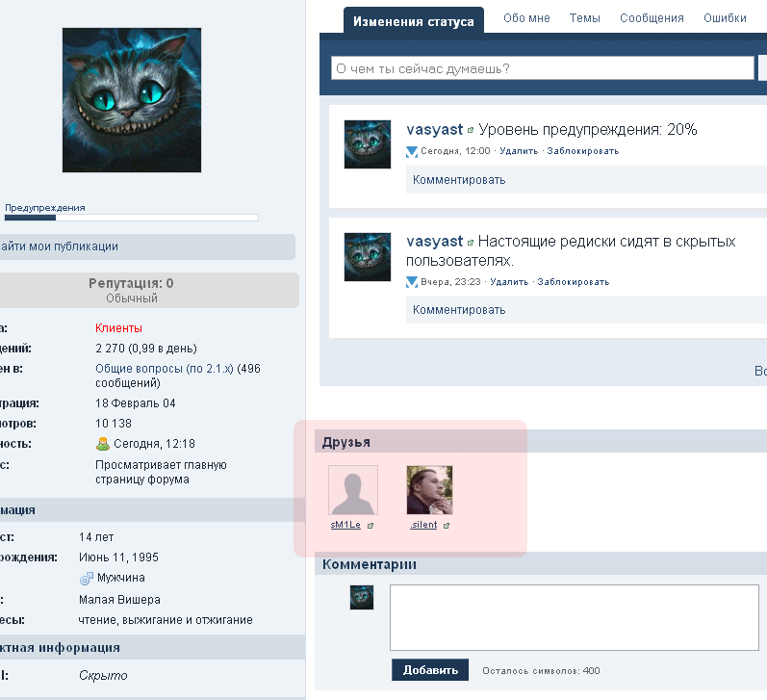This screenshot has width=767, height=700.
Task: Block the status posted Сегодня, 12:00
Action: point(583,151)
